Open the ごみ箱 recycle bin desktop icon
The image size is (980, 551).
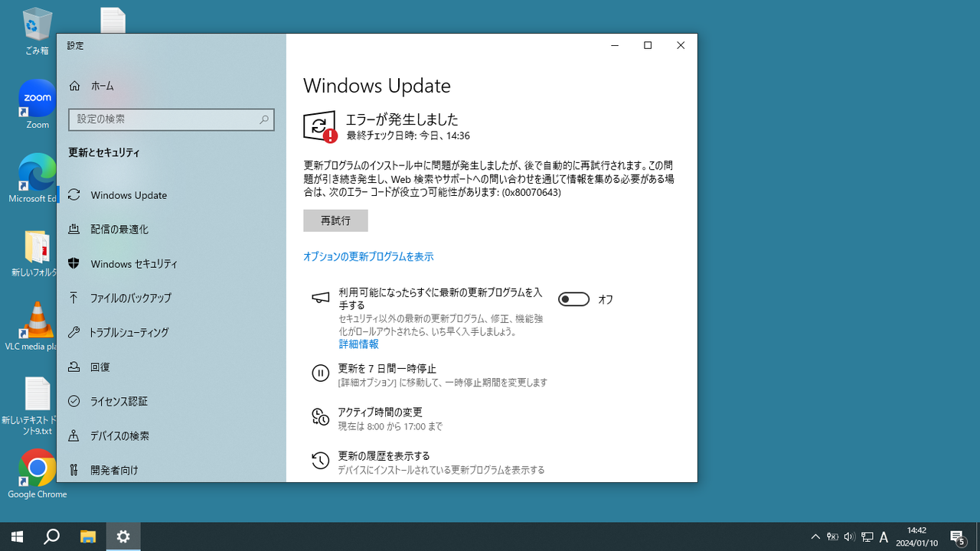click(36, 31)
